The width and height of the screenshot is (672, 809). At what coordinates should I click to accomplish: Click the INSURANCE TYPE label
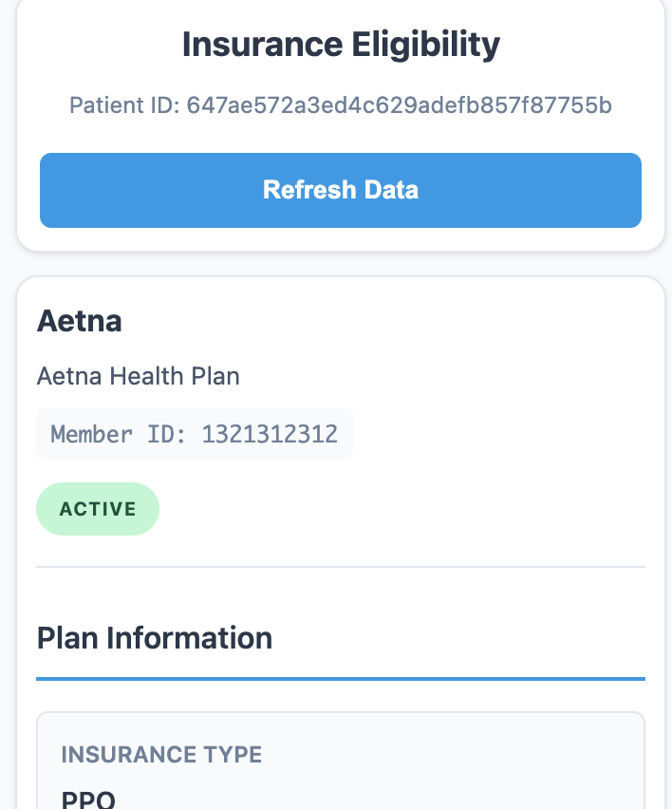click(x=161, y=755)
